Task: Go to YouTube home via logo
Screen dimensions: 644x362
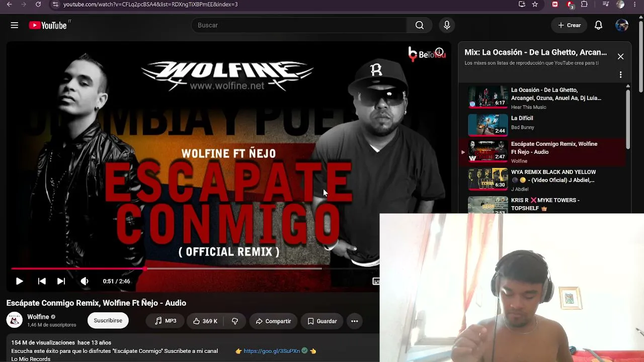Action: click(x=48, y=25)
